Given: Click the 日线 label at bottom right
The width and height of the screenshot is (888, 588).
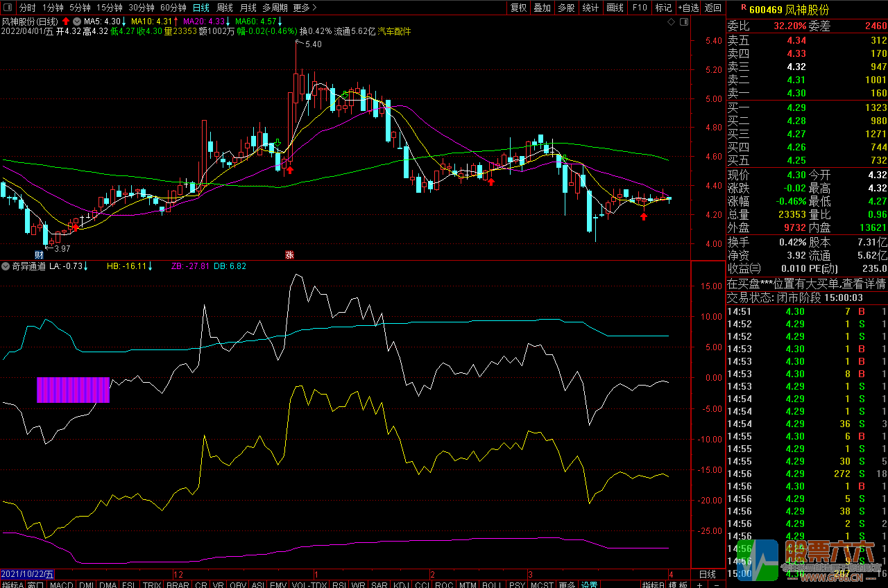Looking at the screenshot, I should [707, 574].
